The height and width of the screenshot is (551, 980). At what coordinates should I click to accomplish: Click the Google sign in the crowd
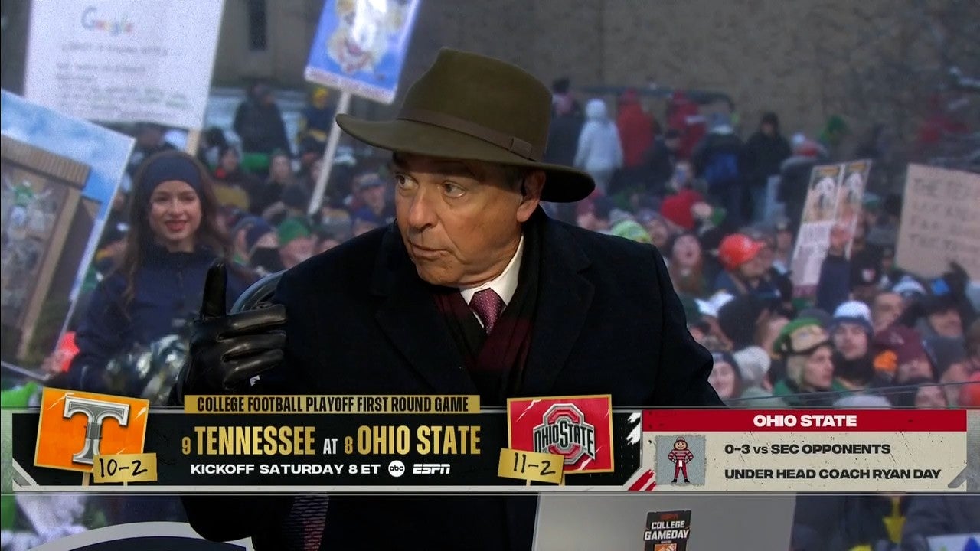[124, 61]
